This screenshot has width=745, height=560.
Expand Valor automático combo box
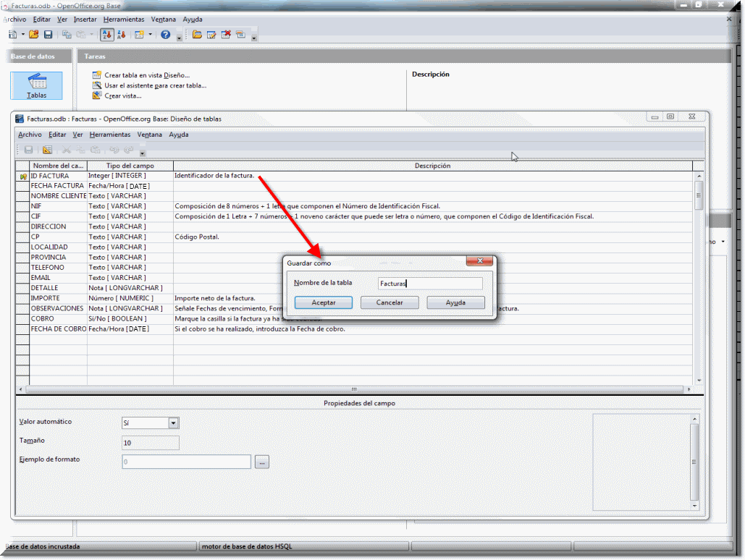tap(173, 423)
